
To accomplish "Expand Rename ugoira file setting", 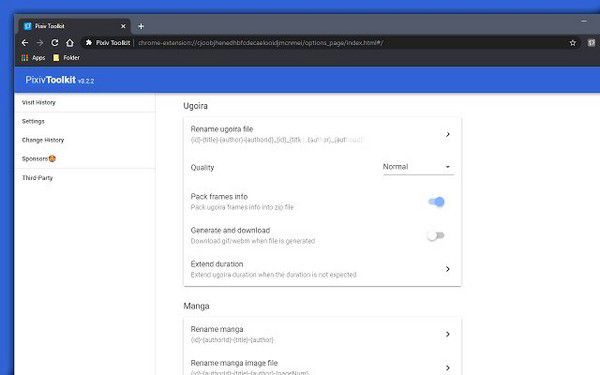I will point(322,134).
